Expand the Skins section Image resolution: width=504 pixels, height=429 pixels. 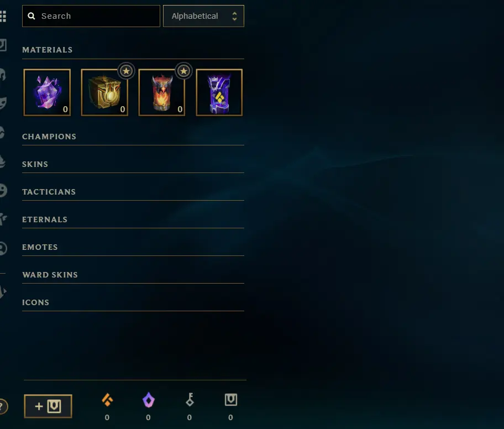133,164
